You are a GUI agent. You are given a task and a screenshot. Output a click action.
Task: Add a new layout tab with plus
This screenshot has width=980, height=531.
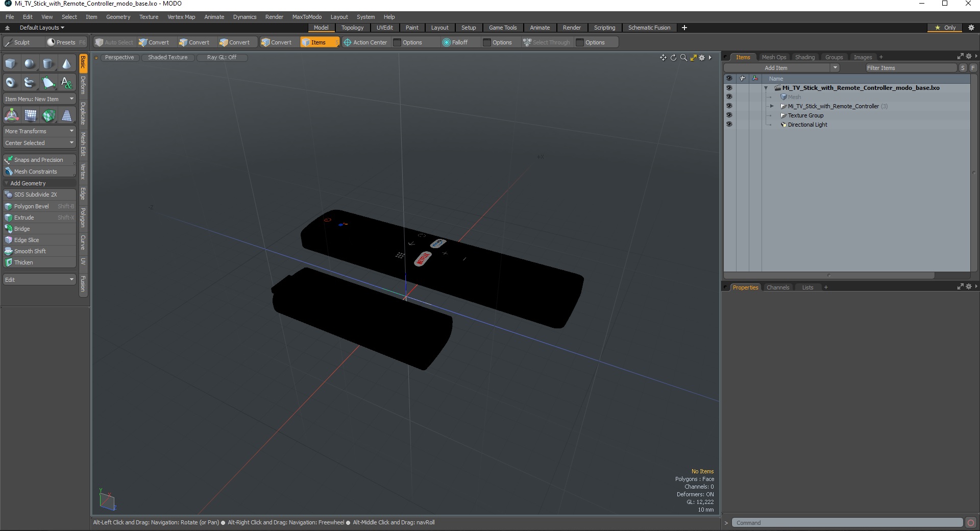coord(684,28)
